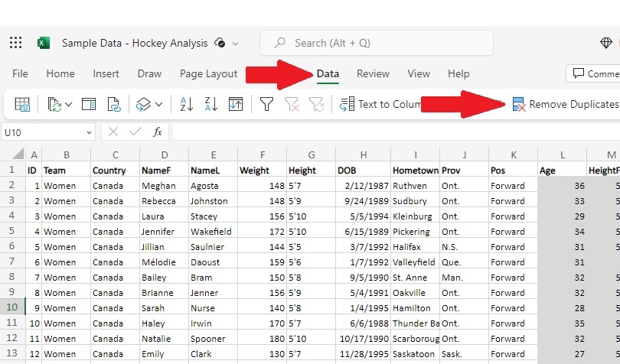Toggle the Filter funnel icon
620x364 pixels.
tap(266, 104)
